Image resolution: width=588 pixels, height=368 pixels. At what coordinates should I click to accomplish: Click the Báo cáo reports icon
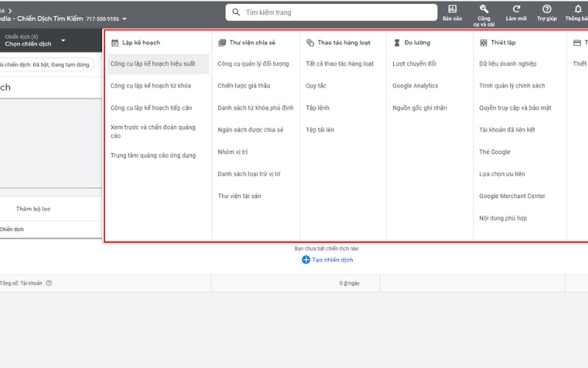[452, 9]
